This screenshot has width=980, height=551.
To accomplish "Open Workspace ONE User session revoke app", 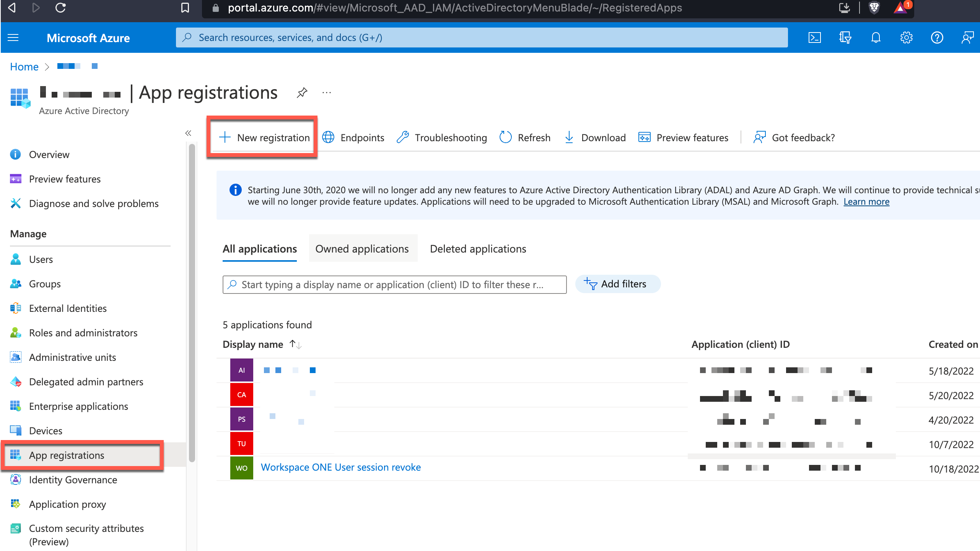I will tap(340, 467).
